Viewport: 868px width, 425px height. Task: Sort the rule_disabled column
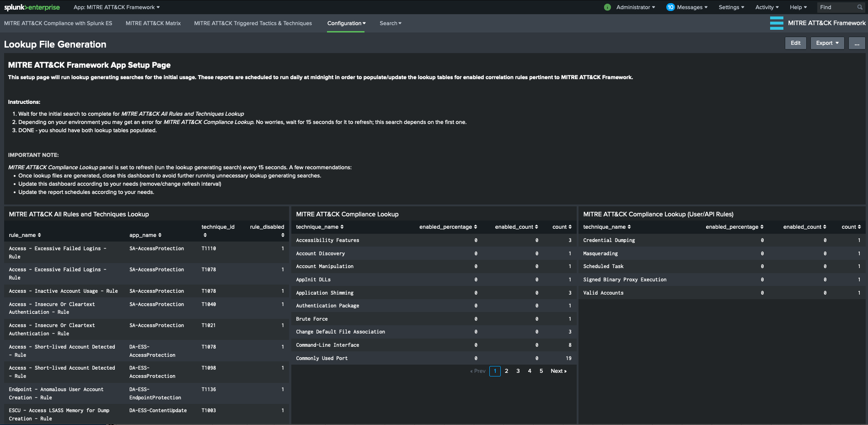pos(267,231)
